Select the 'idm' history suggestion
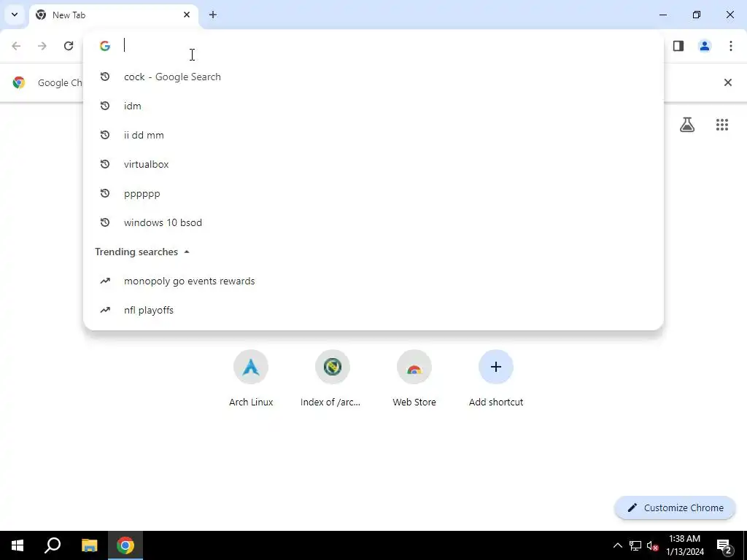This screenshot has height=560, width=747. pos(373,106)
